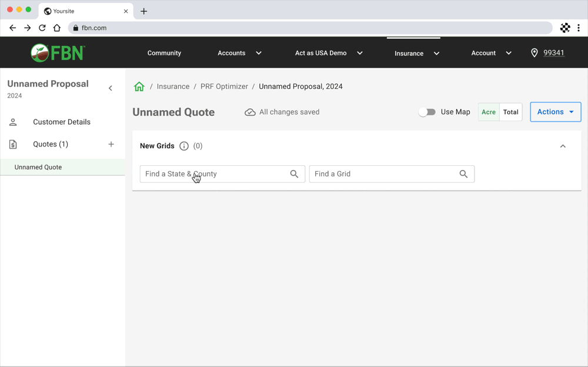Image resolution: width=588 pixels, height=367 pixels.
Task: Open Act as USA Demo menu
Action: [x=320, y=53]
